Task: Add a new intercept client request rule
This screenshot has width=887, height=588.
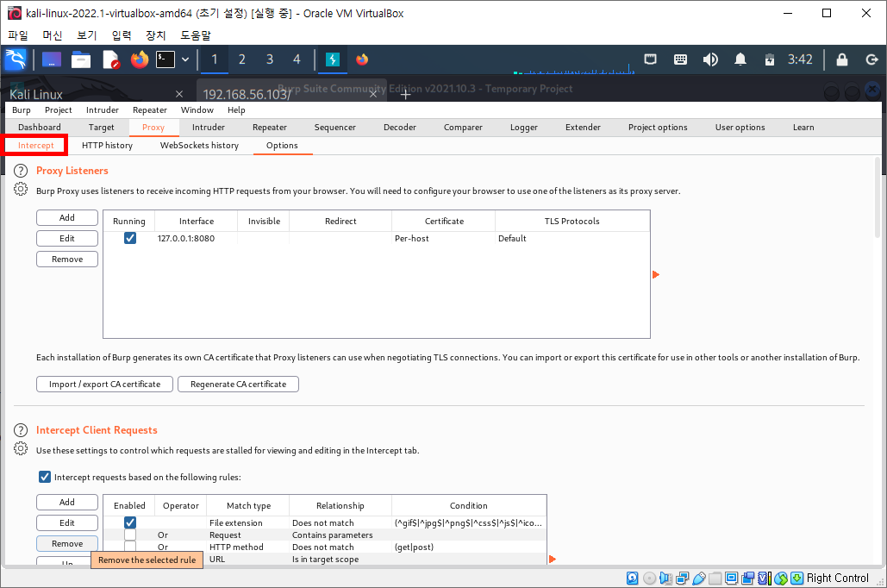Action: pos(67,502)
